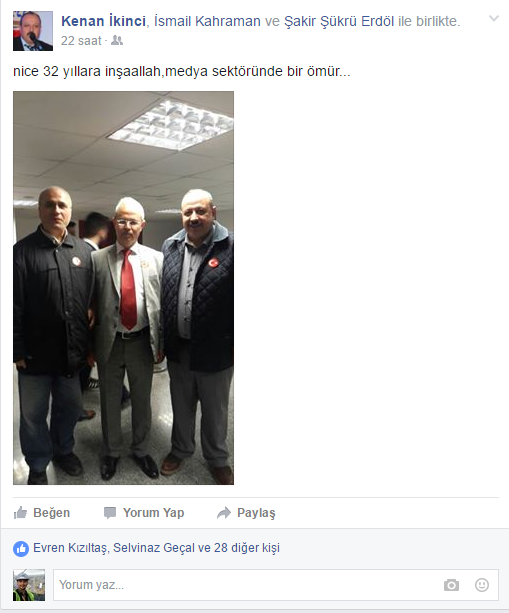
Task: Attach a photo using the camera icon
Action: tap(451, 585)
